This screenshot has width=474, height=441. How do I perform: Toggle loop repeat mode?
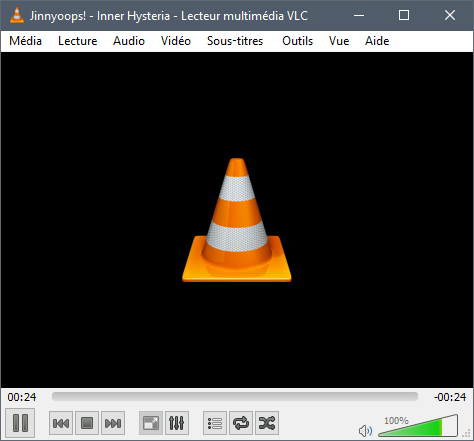pos(241,423)
